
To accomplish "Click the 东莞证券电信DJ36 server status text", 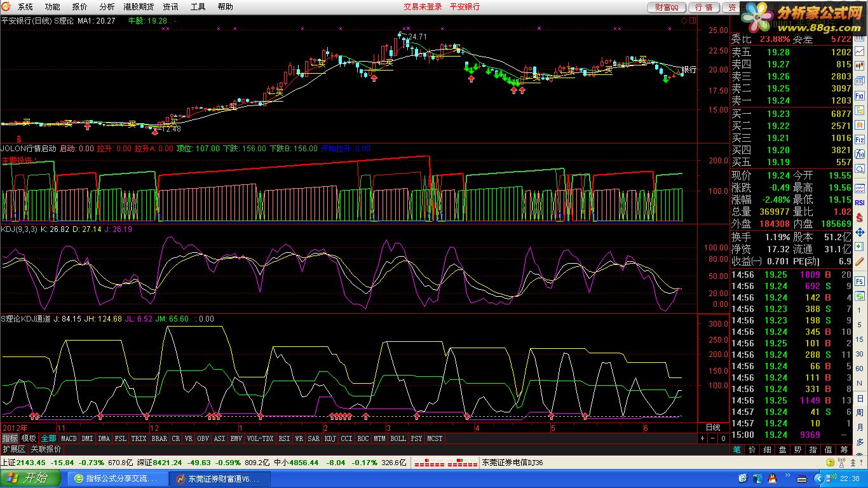I will pos(513,463).
